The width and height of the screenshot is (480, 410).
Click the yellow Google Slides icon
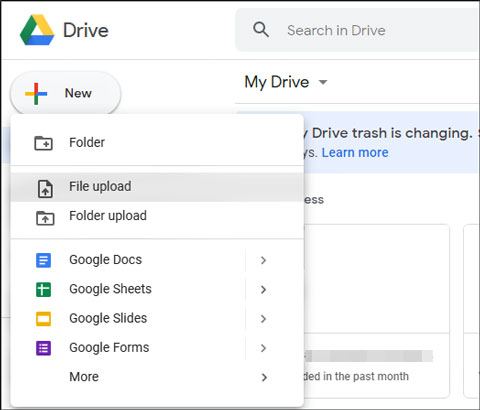(x=44, y=319)
